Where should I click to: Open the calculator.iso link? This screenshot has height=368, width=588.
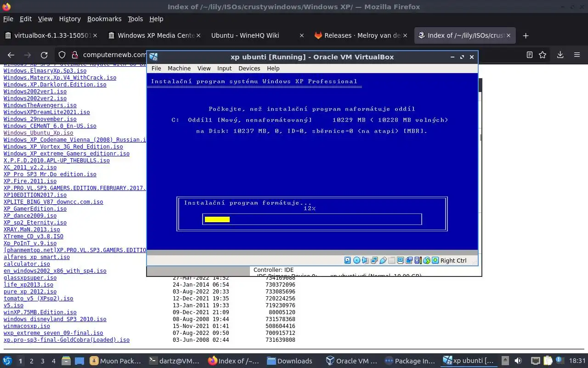[x=27, y=264]
